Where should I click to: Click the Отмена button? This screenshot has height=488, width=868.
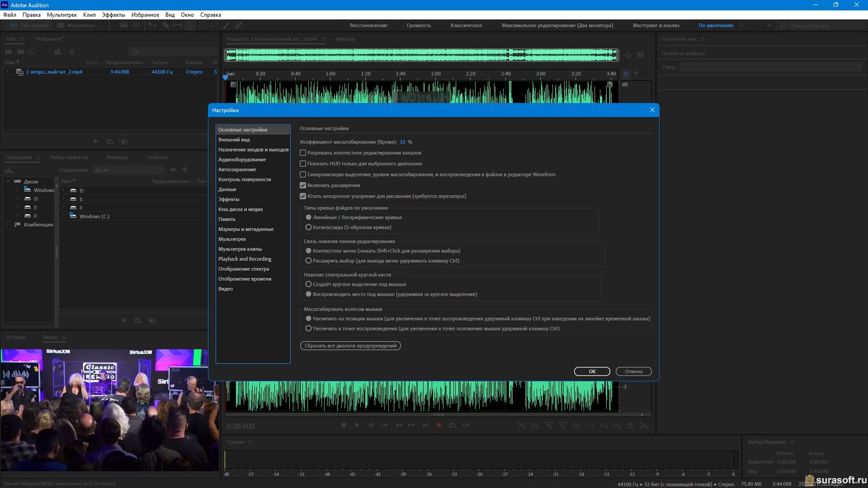pyautogui.click(x=633, y=371)
